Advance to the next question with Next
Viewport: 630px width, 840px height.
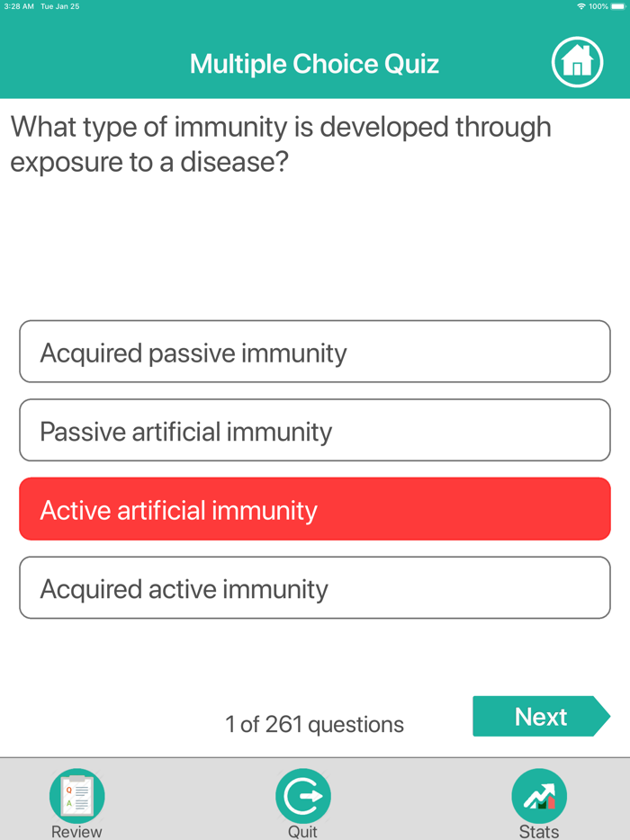(540, 716)
